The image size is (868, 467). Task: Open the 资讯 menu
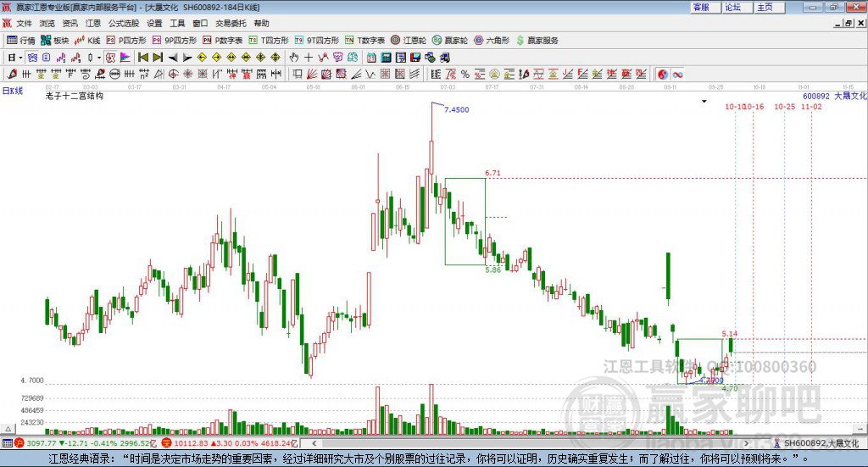(x=70, y=23)
